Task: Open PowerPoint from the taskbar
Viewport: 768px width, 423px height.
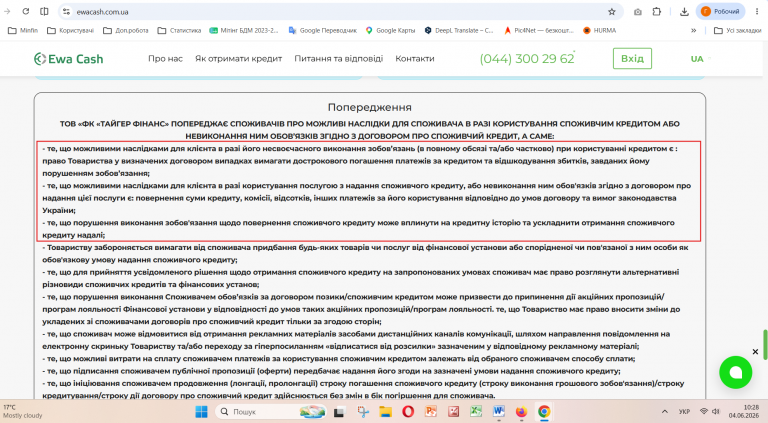Action: coord(431,412)
